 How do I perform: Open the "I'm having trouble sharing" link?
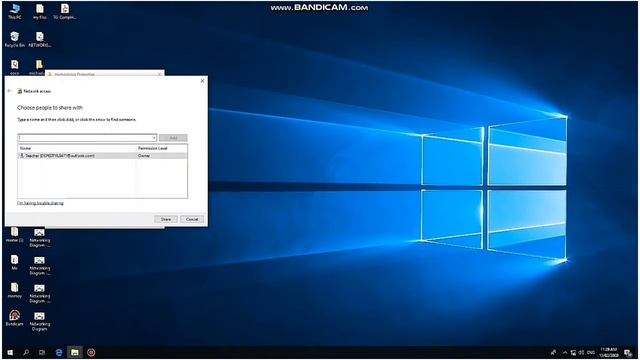pos(40,203)
